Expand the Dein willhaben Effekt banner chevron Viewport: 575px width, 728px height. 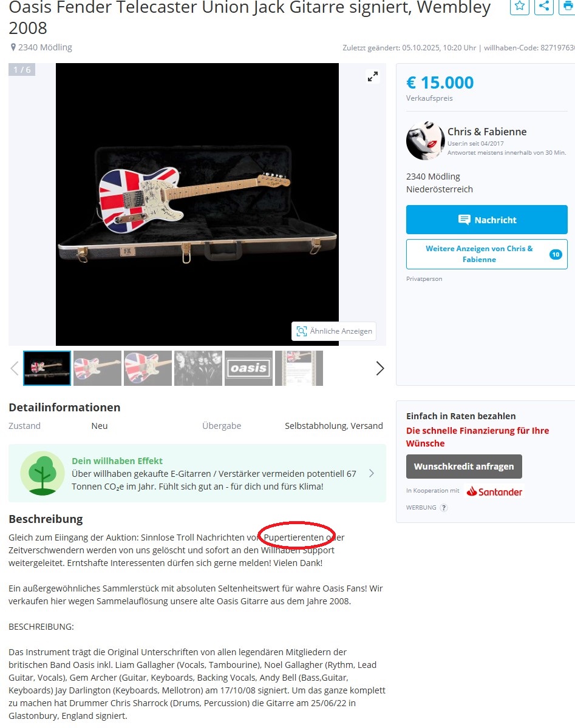[x=372, y=473]
